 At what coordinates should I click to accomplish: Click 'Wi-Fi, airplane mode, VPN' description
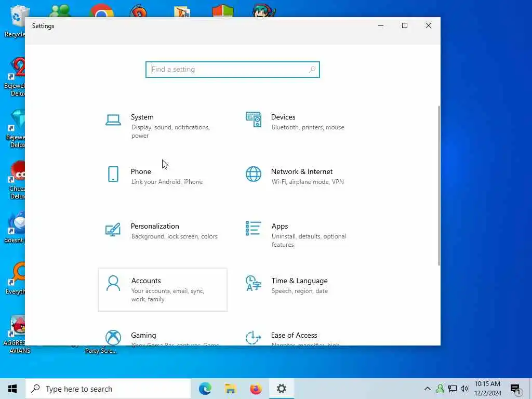coord(308,182)
